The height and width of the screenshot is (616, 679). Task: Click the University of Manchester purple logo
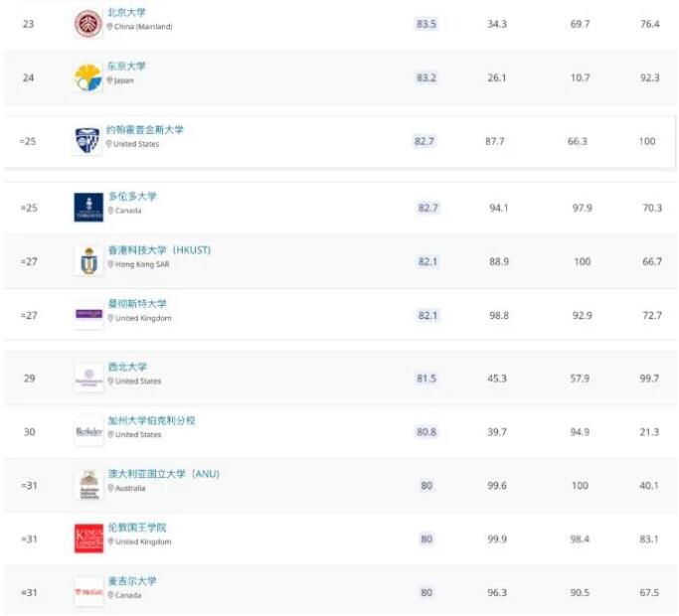tap(88, 314)
